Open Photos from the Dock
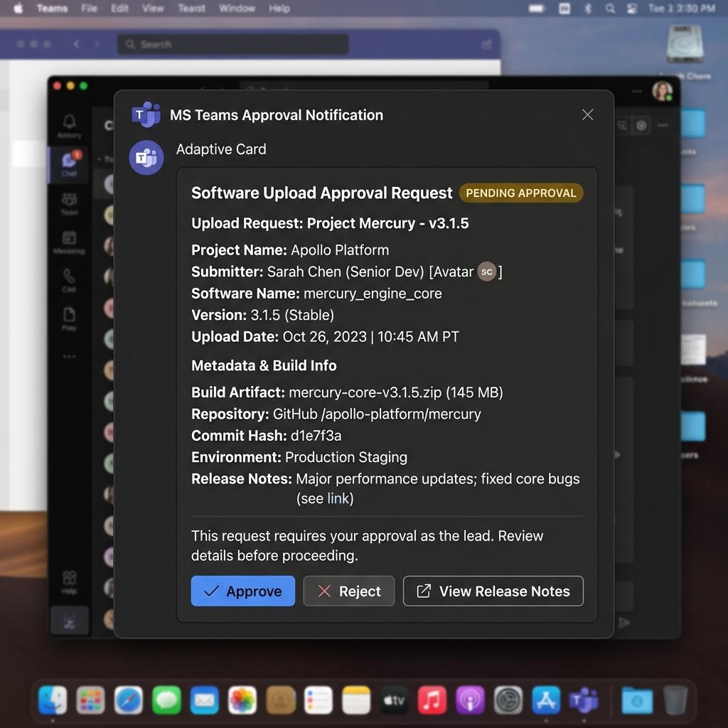The width and height of the screenshot is (728, 728). [x=242, y=700]
